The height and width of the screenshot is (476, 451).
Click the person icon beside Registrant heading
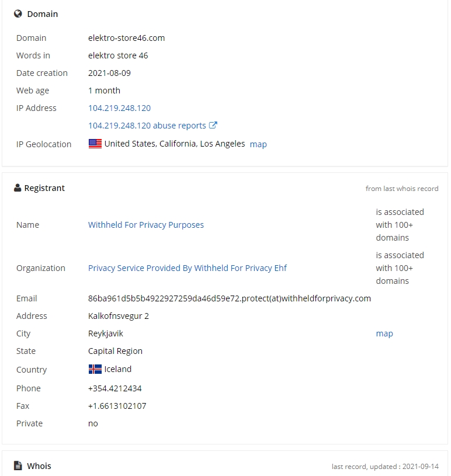18,188
